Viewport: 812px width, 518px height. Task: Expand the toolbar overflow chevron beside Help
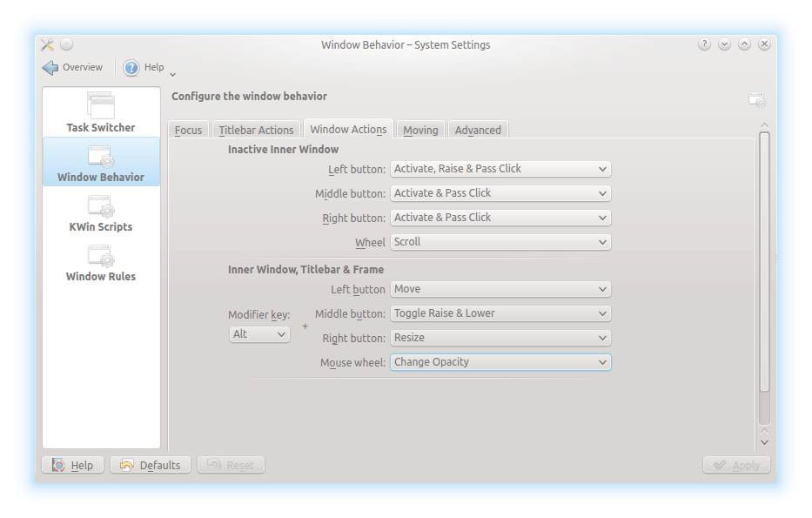(x=173, y=75)
